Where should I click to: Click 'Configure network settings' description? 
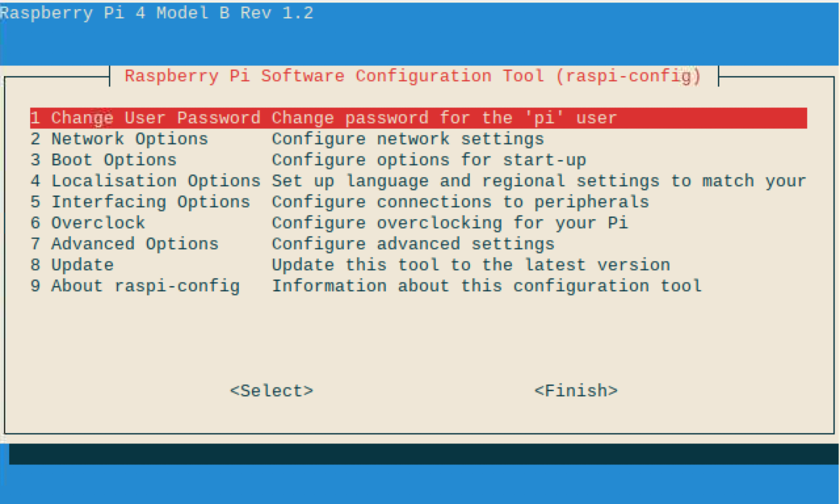click(x=408, y=139)
